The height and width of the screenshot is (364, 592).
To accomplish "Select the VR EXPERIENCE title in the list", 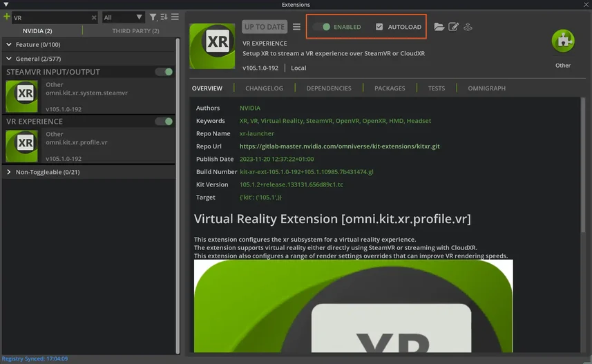I will [x=35, y=122].
